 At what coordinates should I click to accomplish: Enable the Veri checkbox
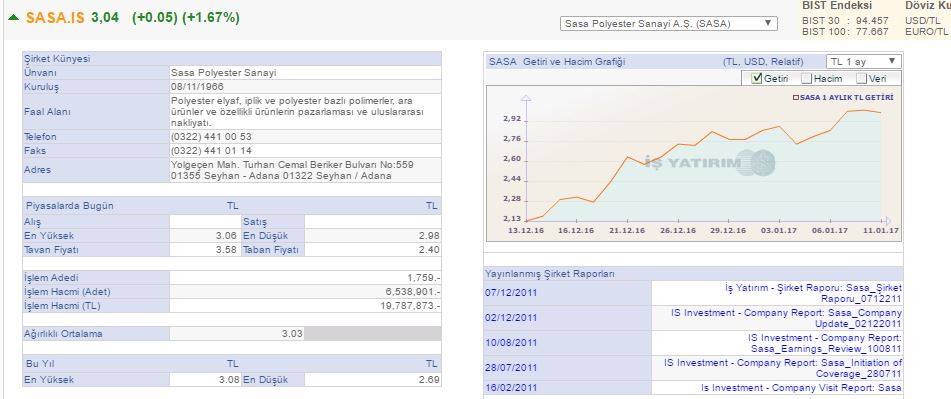click(861, 78)
